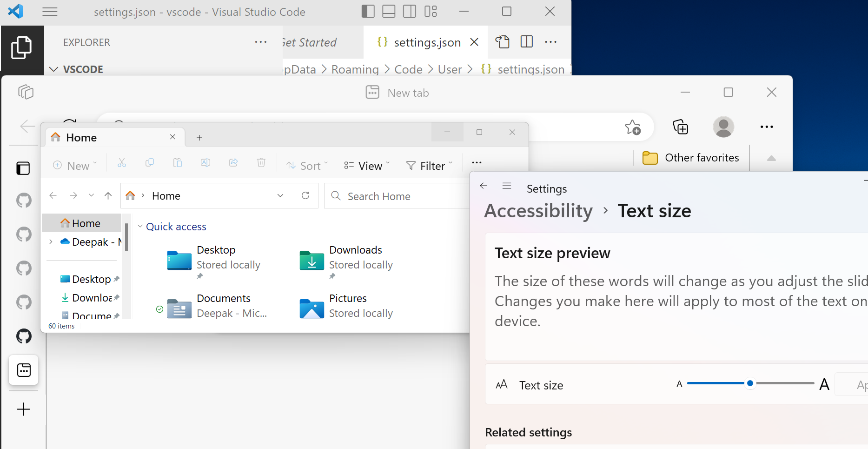Refresh the File Explorer Home view
The height and width of the screenshot is (449, 868).
pyautogui.click(x=305, y=195)
